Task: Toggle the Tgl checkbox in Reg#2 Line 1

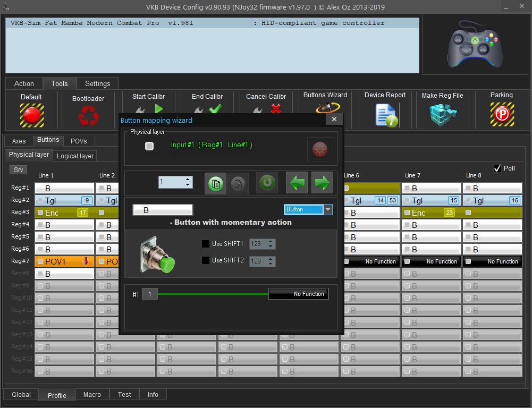Action: tap(40, 200)
